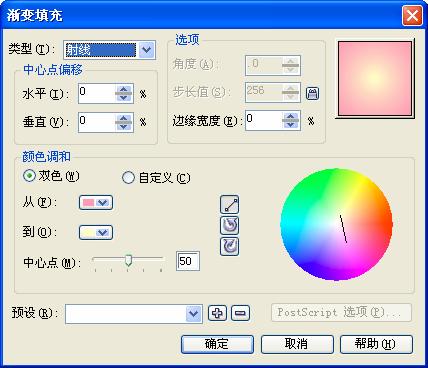Click the lock icon beside 步长值

coord(312,94)
